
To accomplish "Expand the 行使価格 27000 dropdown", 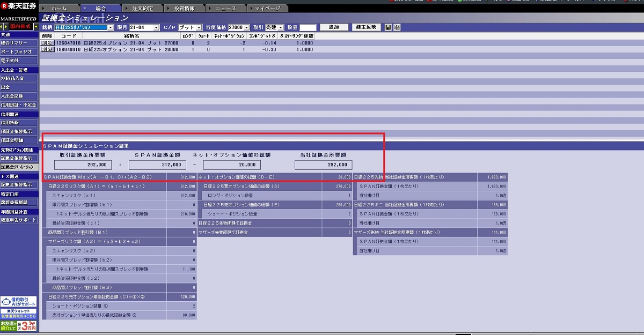I will [x=246, y=27].
